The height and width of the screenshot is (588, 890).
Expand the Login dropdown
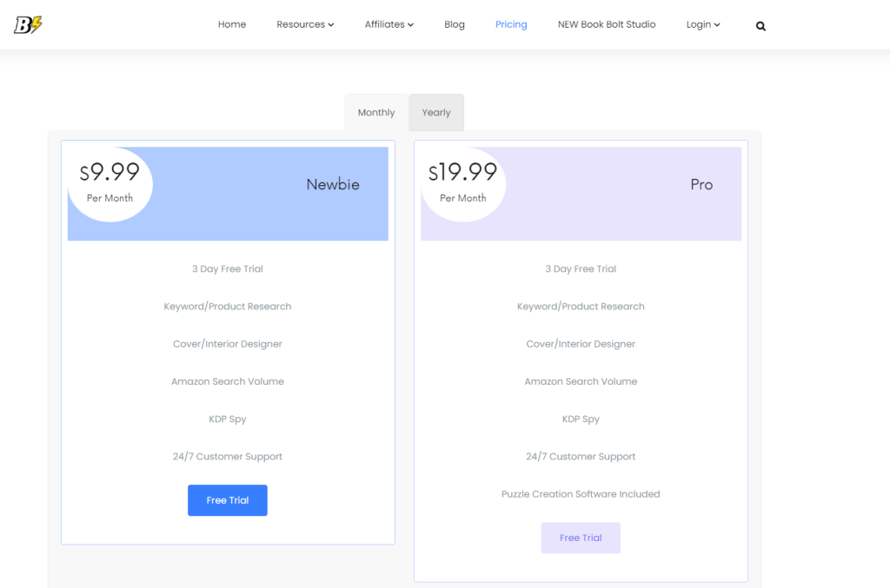click(x=702, y=24)
